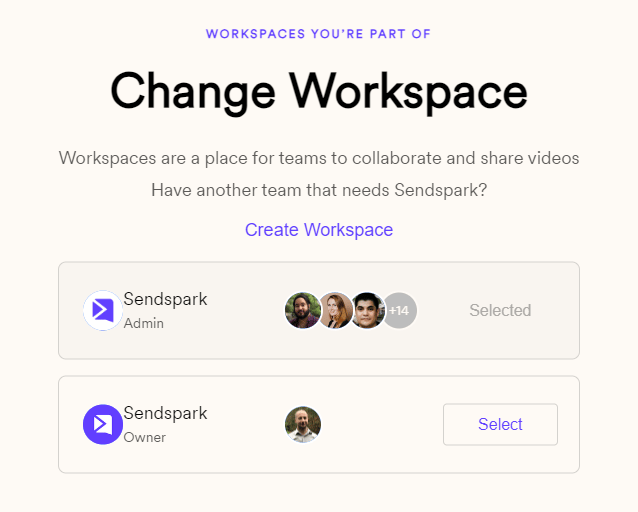This screenshot has width=638, height=512.
Task: Click the Sendspark name in Owner row
Action: point(165,413)
